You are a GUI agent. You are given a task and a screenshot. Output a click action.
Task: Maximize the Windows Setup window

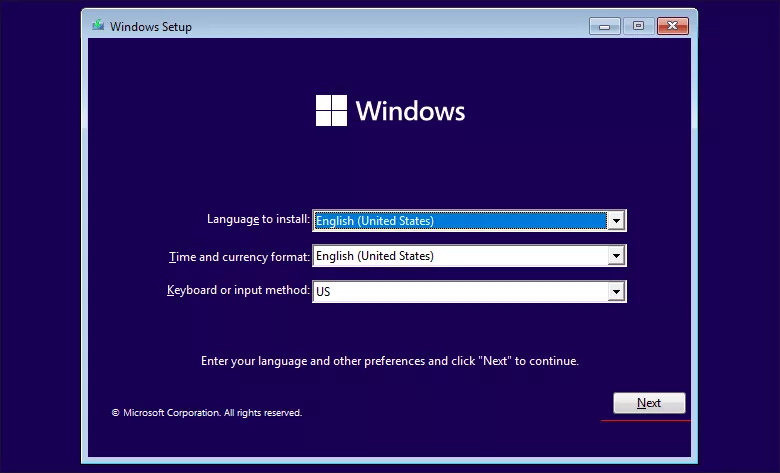point(638,26)
